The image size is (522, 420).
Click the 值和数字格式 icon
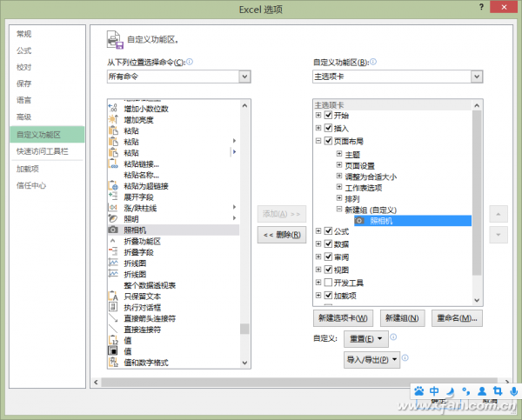pos(113,363)
